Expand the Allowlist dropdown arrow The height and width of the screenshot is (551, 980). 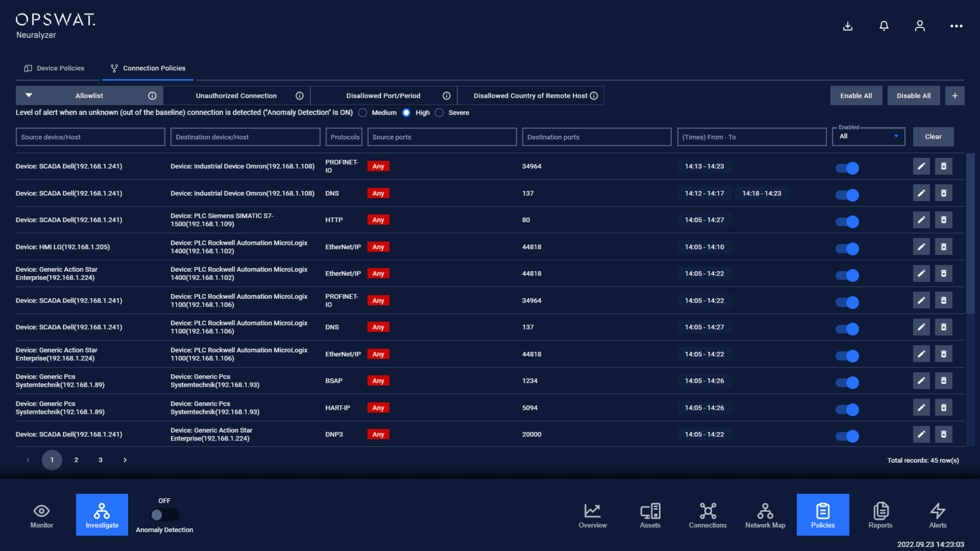point(29,96)
